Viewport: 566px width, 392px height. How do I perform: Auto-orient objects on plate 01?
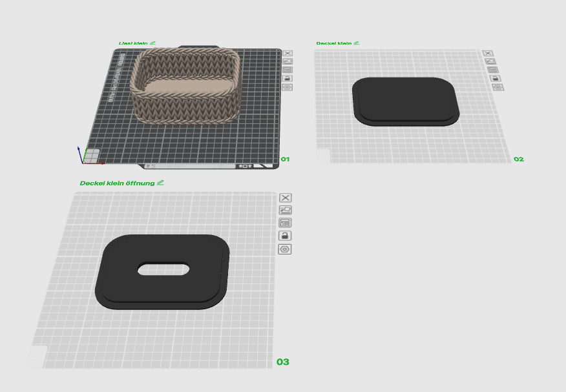pyautogui.click(x=288, y=61)
